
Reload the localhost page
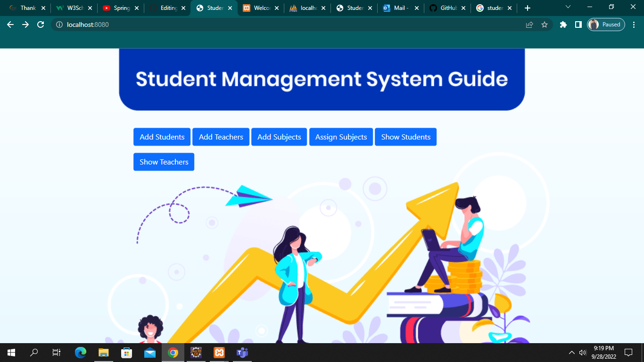41,25
